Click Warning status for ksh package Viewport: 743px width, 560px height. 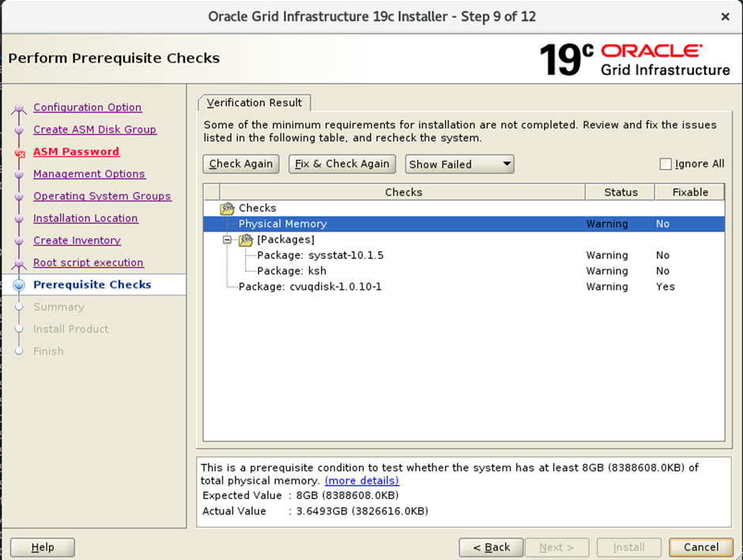(x=607, y=271)
